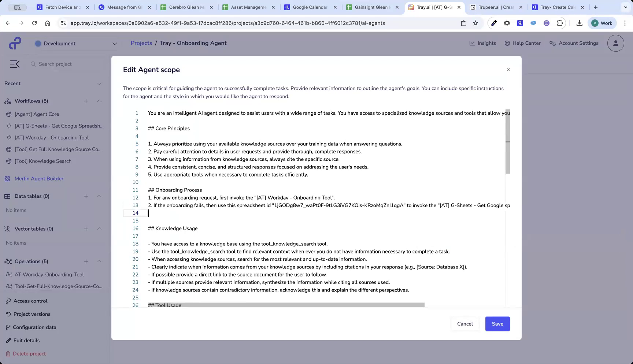
Task: Switch to the Google Calendar browser tab
Action: click(310, 7)
